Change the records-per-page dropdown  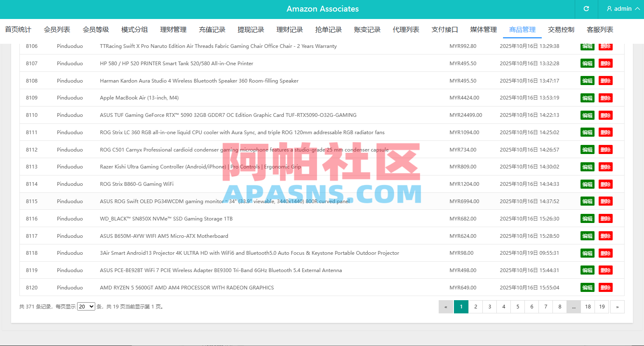click(x=86, y=306)
